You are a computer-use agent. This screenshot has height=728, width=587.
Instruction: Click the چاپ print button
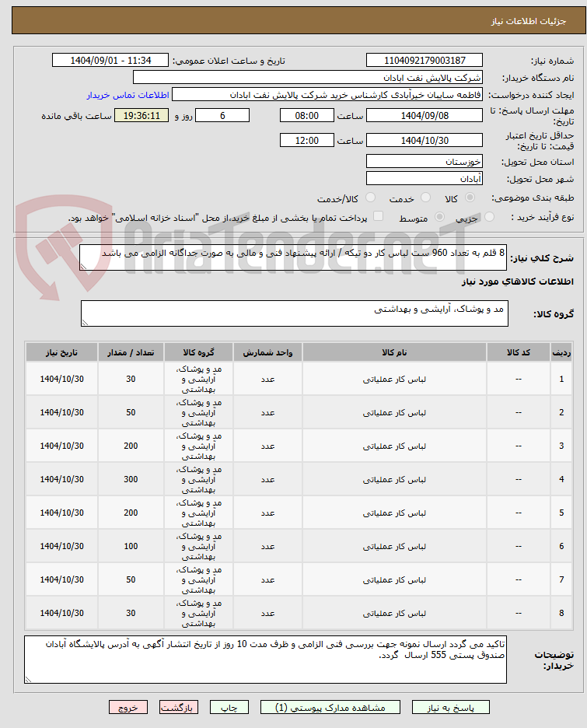(x=229, y=707)
